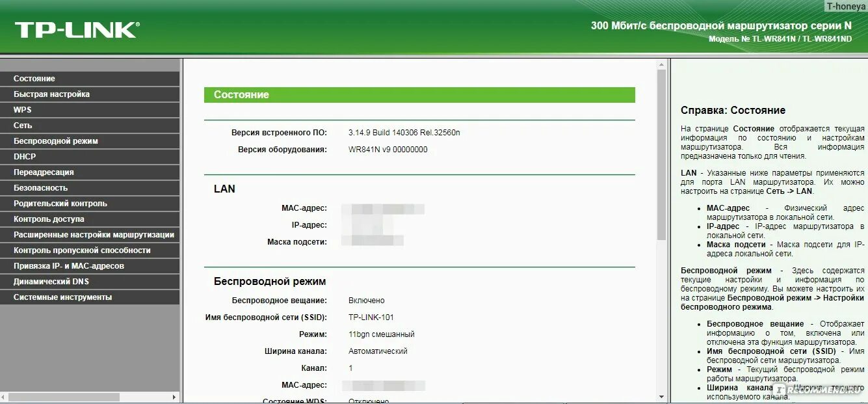Click the 11bgn смешанный mode value
The image size is (868, 404).
pos(382,334)
